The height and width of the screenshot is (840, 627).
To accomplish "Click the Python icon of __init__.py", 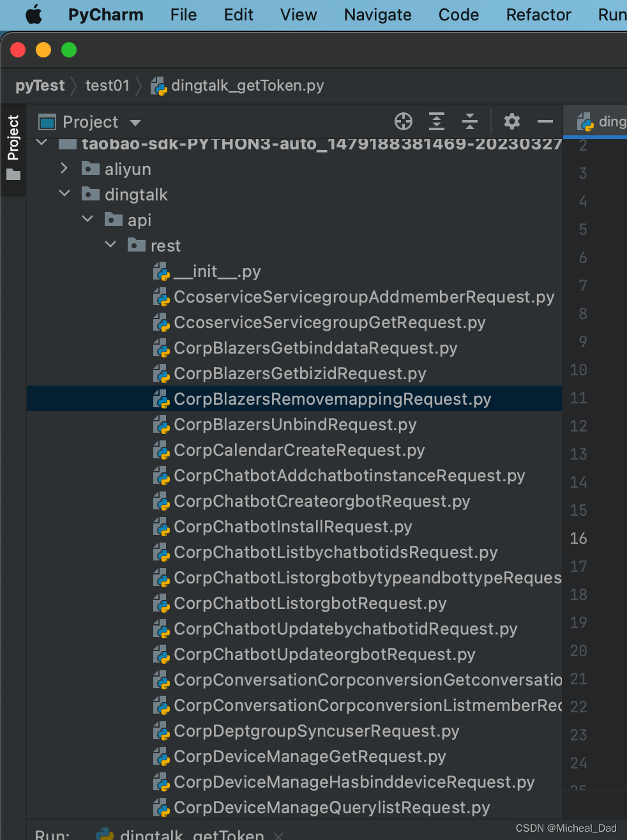I will click(x=162, y=272).
